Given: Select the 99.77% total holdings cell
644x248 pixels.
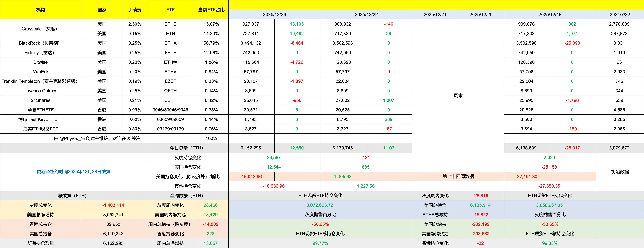Looking at the screenshot, I should pyautogui.click(x=320, y=243).
